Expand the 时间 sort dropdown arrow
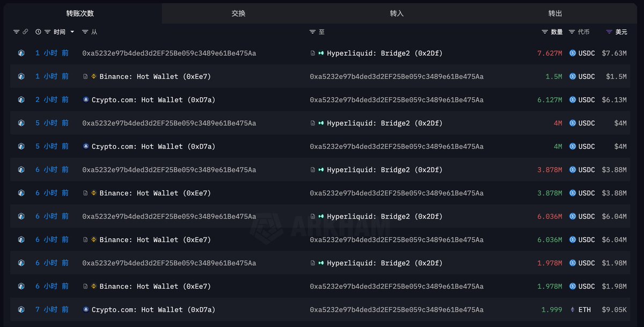This screenshot has width=644, height=327. pyautogui.click(x=72, y=32)
